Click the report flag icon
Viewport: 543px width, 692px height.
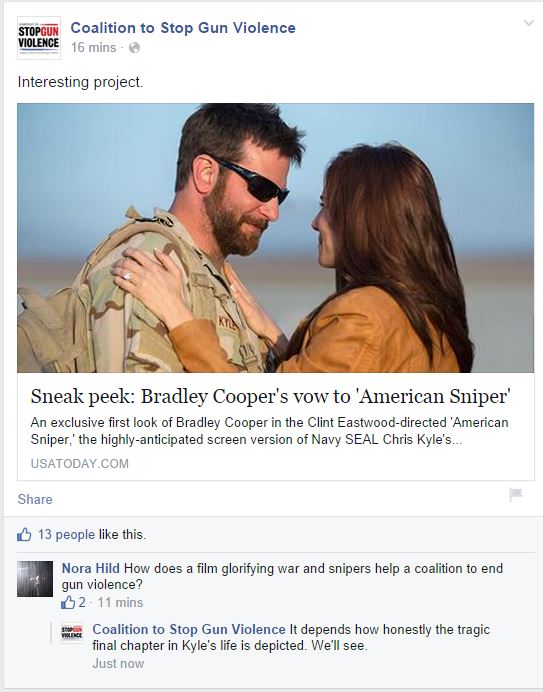pyautogui.click(x=516, y=495)
